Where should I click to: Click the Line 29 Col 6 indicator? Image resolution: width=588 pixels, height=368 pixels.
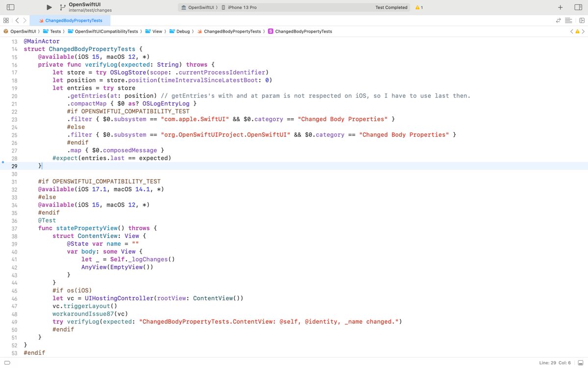[555, 363]
